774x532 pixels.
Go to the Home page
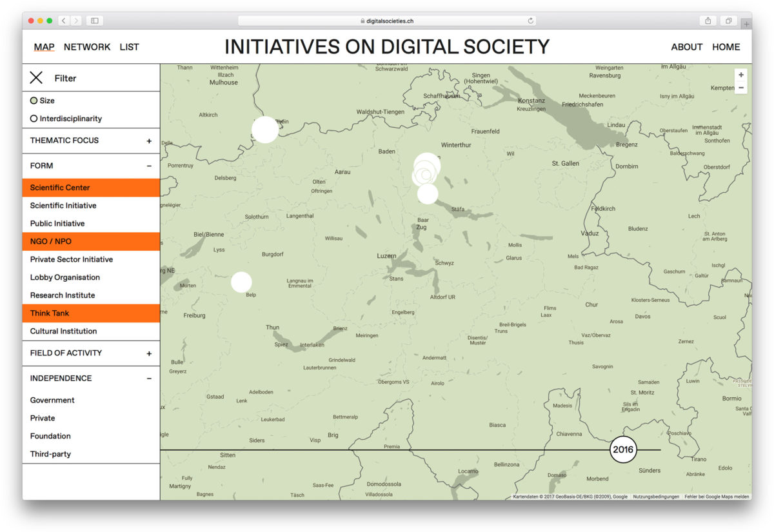(x=726, y=47)
